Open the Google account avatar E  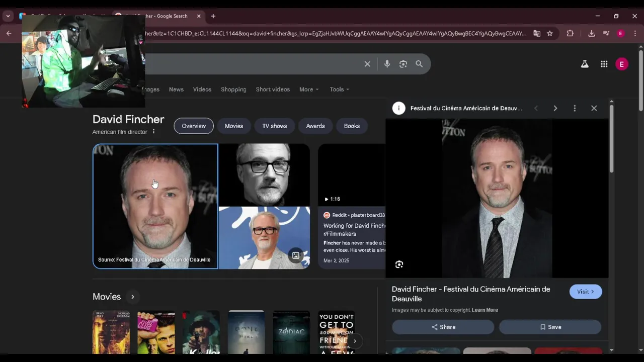coord(622,64)
